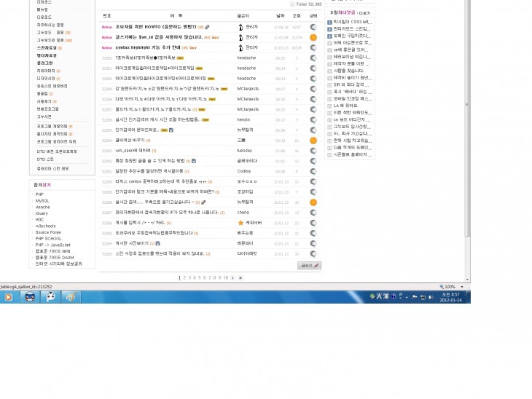Open media player icon in Windows taskbar
This screenshot has height=399, width=532.
(8, 297)
